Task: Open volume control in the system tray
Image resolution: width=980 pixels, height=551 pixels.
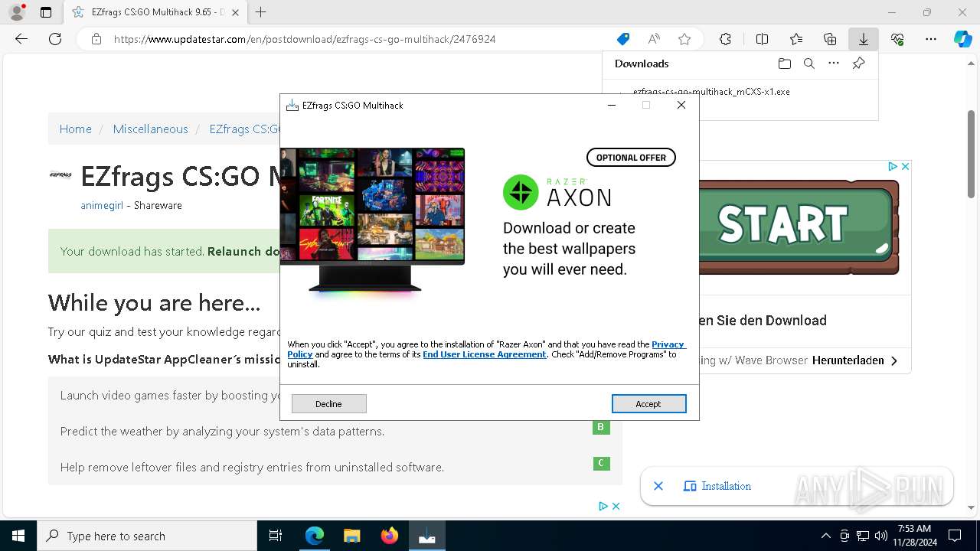Action: [881, 536]
